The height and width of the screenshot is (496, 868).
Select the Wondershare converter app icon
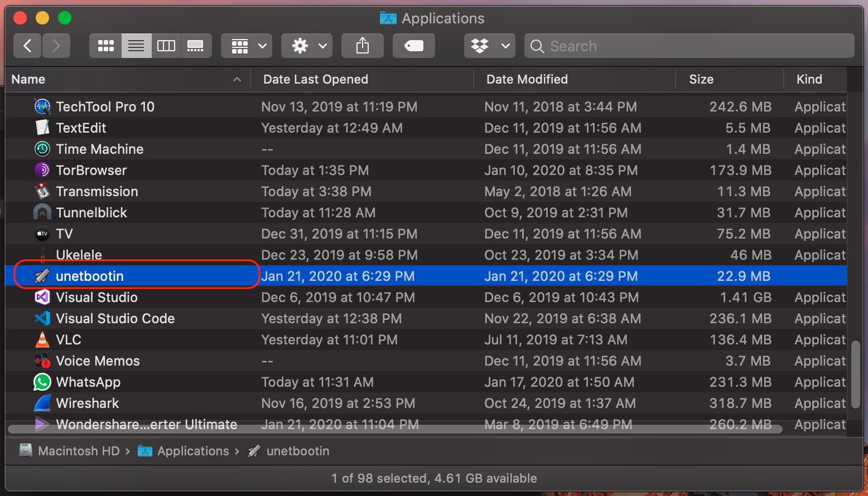(x=42, y=424)
